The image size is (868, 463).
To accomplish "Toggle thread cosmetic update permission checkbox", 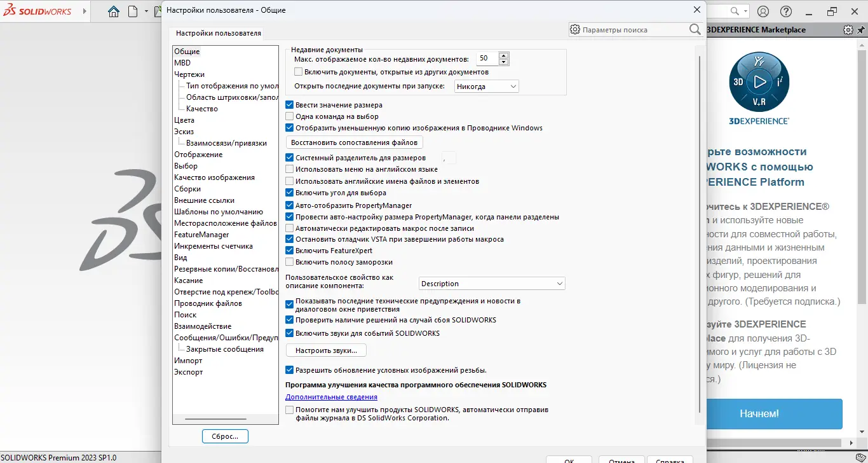I will (x=290, y=370).
